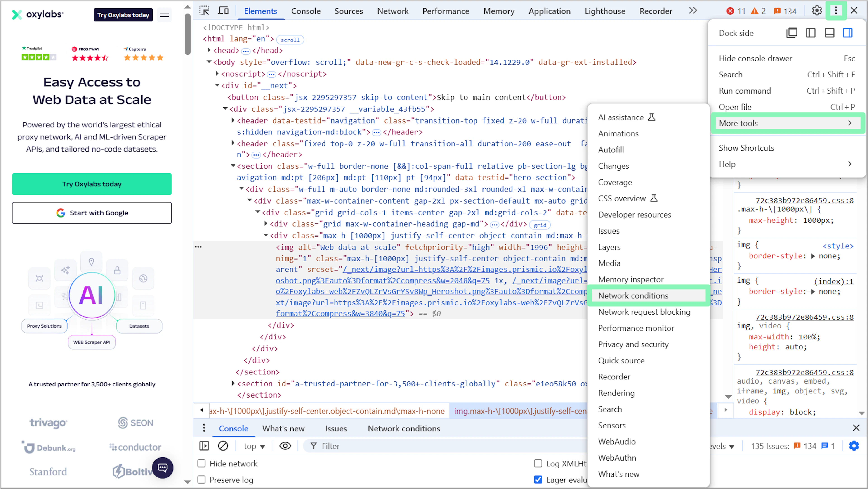Switch to the Network tab
The image size is (868, 489).
pos(393,11)
